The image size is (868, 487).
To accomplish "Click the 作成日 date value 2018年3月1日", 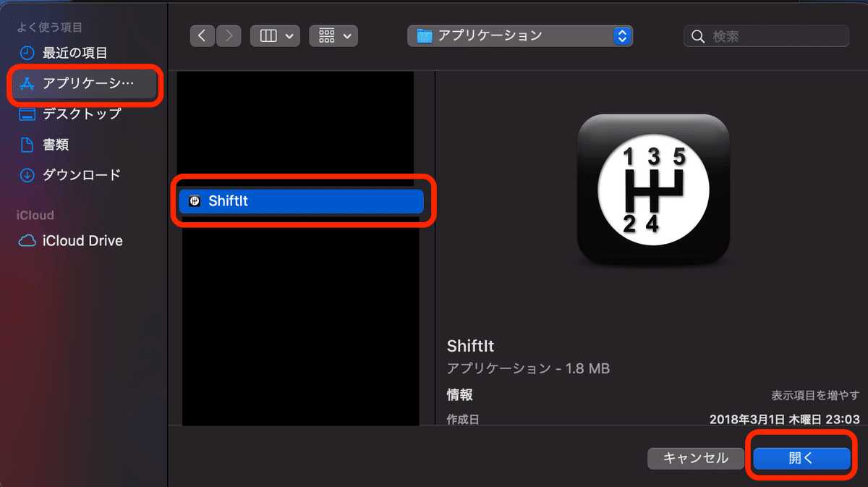I will pos(785,419).
